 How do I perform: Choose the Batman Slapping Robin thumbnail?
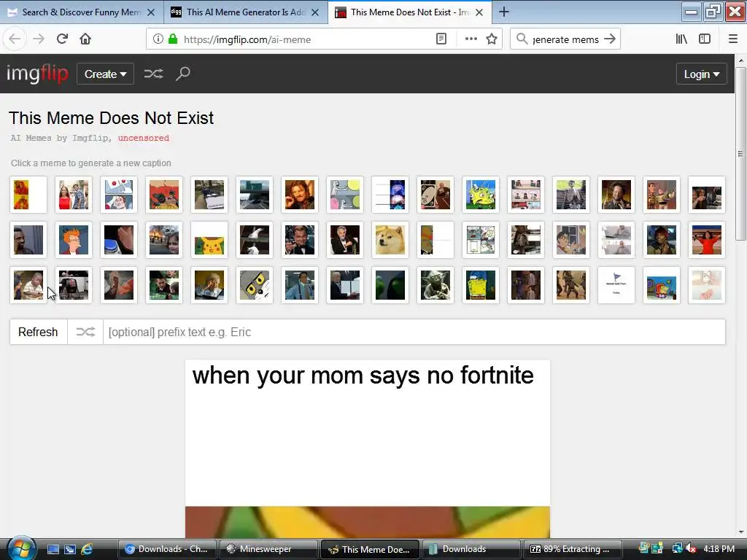pos(164,195)
